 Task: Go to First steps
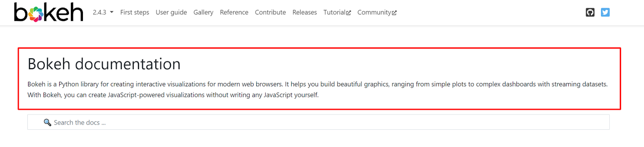click(134, 12)
